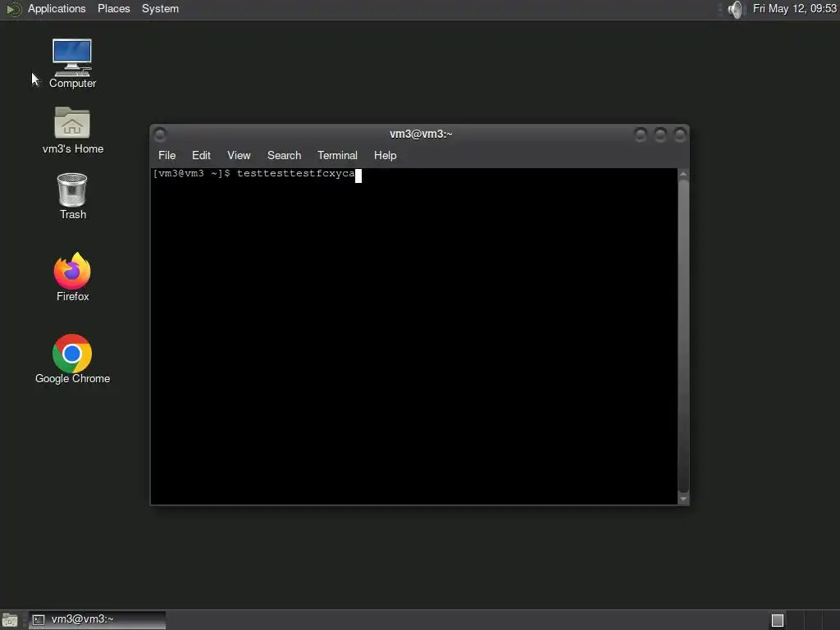The width and height of the screenshot is (840, 630).
Task: Open the Applications menu
Action: coord(57,8)
